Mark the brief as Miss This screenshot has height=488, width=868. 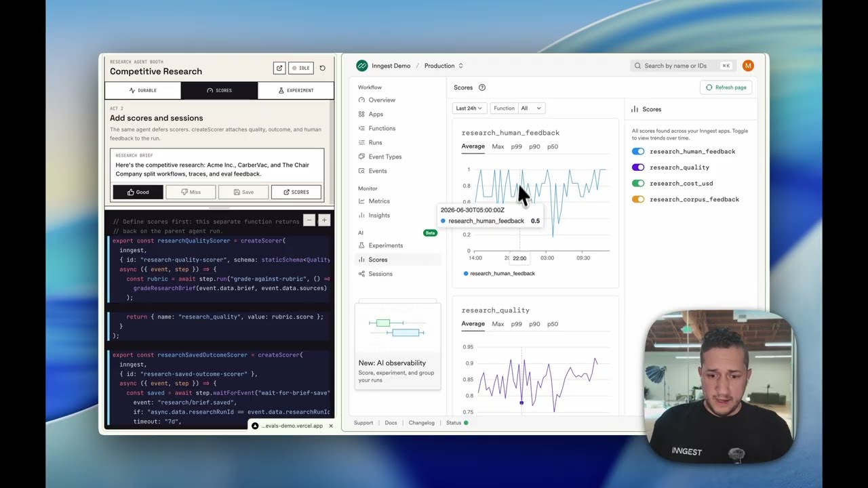tap(191, 192)
